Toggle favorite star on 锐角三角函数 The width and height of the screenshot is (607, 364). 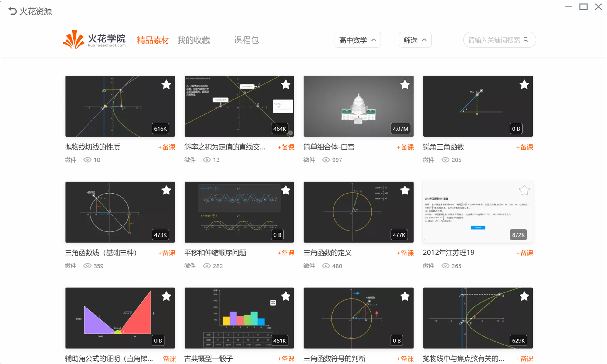(524, 85)
